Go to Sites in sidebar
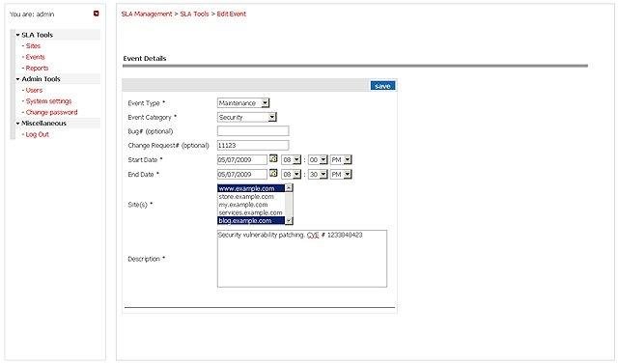This screenshot has width=618, height=364. (33, 46)
